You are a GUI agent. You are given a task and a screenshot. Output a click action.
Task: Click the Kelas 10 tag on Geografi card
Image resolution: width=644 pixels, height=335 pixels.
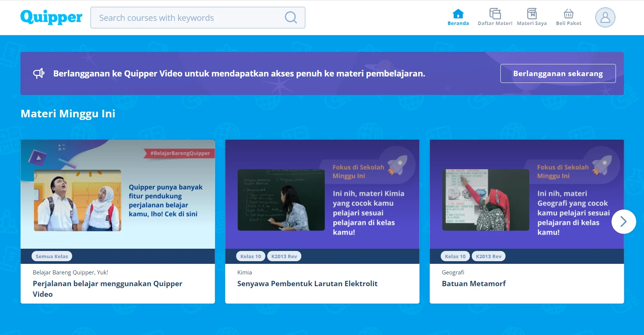[455, 256]
